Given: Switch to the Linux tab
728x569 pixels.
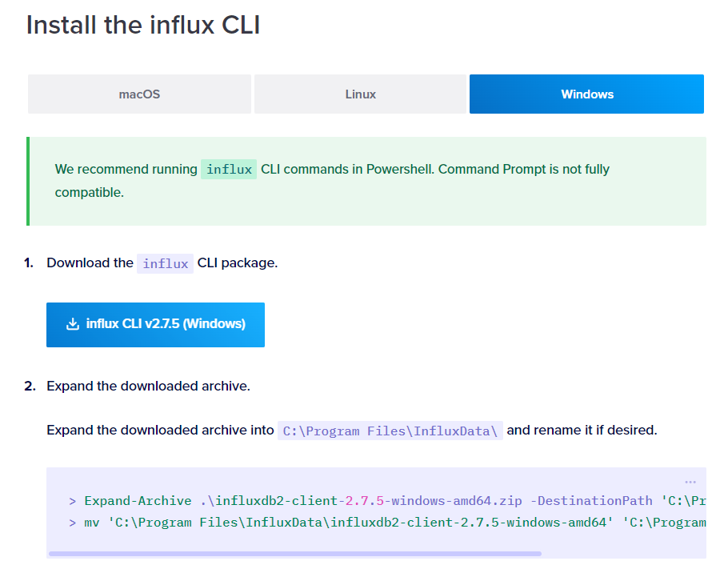Looking at the screenshot, I should pyautogui.click(x=359, y=94).
